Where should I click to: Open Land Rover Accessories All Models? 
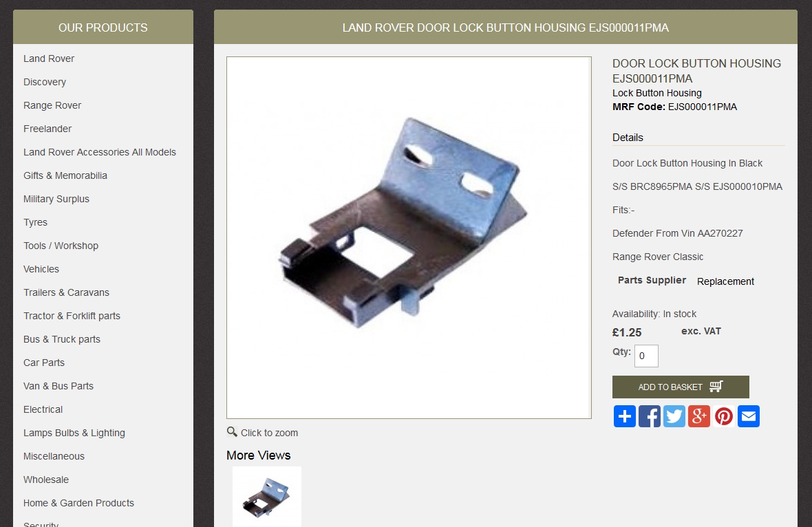coord(99,152)
